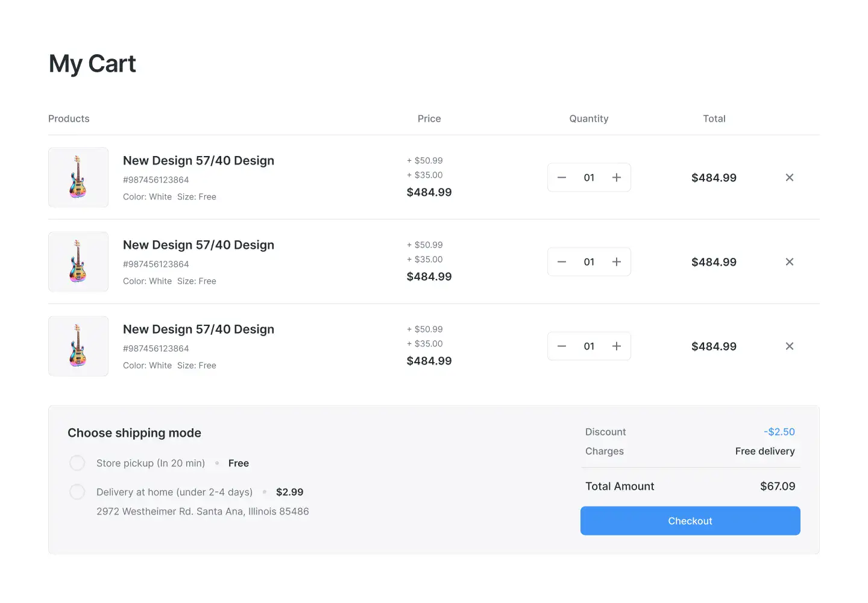Click the first row's total $484.99
This screenshot has height=603, width=868.
(714, 178)
